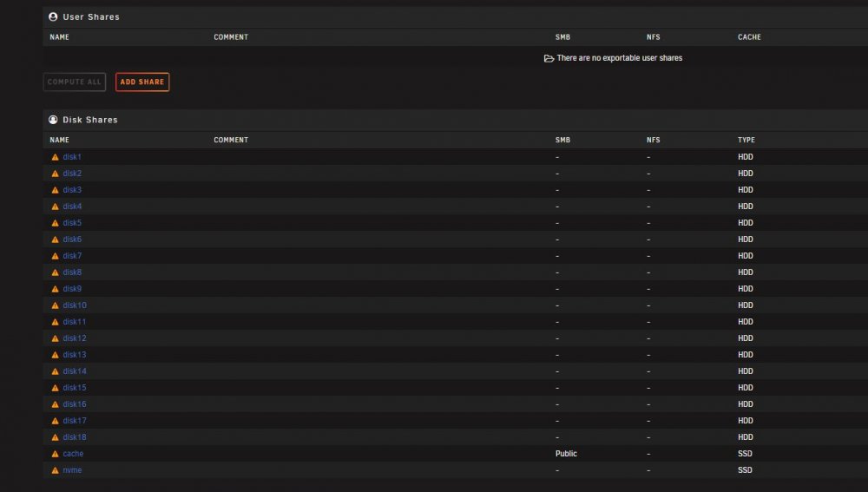
Task: Click the HDD type of the disk18 row
Action: tap(746, 437)
